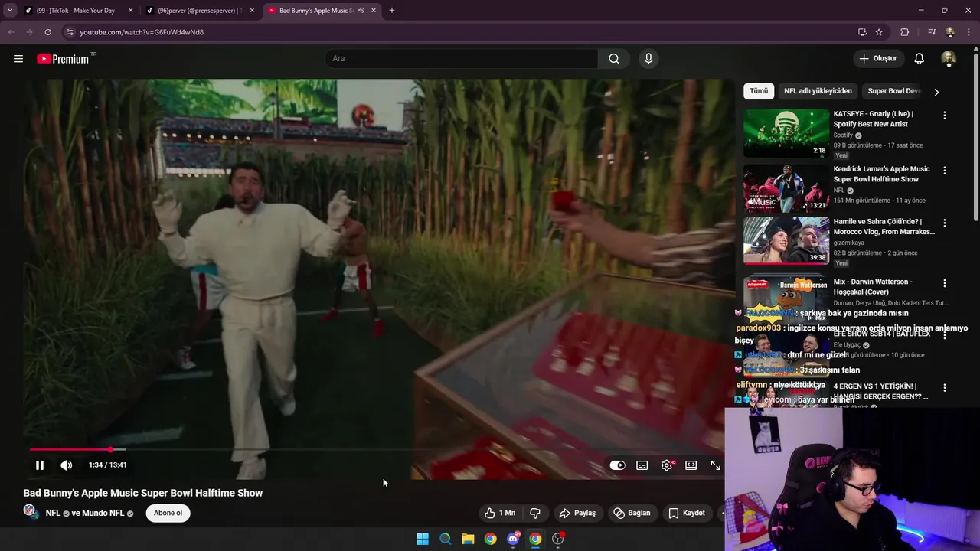This screenshot has width=980, height=551.
Task: Open Kendrick Lamar Halftime Show thumbnail
Action: pos(786,188)
